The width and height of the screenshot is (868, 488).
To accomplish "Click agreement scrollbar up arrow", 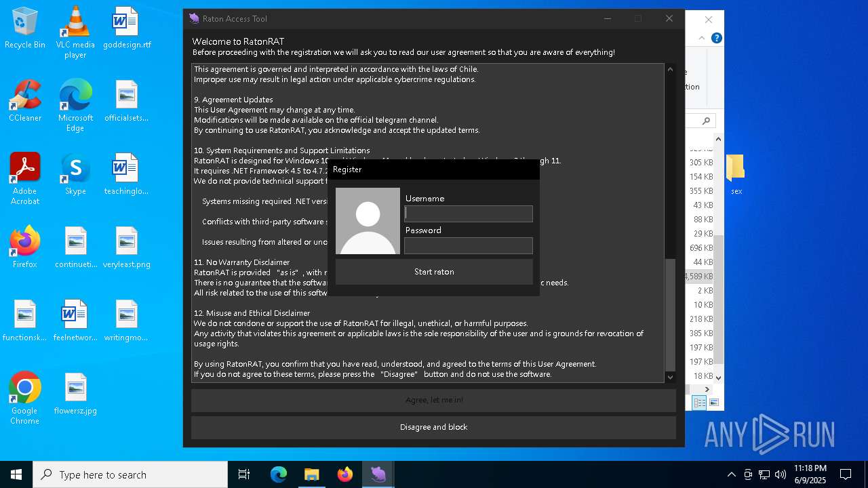I will point(671,69).
